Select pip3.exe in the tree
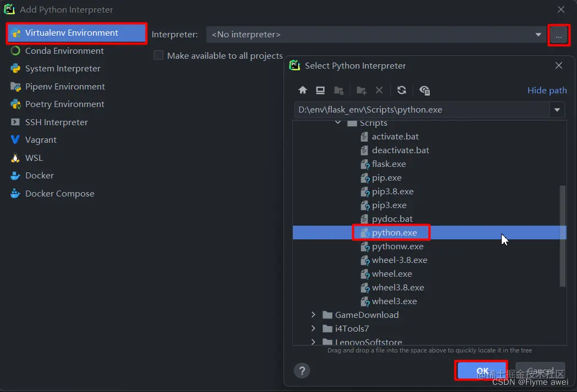Viewport: 577px width, 392px height. click(389, 205)
